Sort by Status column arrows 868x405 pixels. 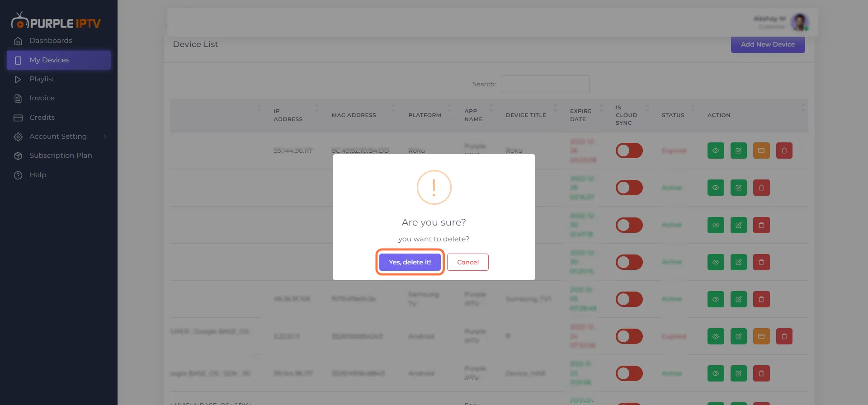point(693,108)
